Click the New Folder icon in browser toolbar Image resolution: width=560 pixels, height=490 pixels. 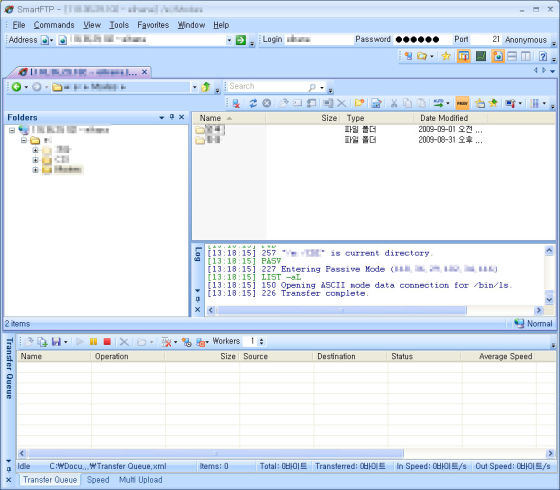point(359,104)
